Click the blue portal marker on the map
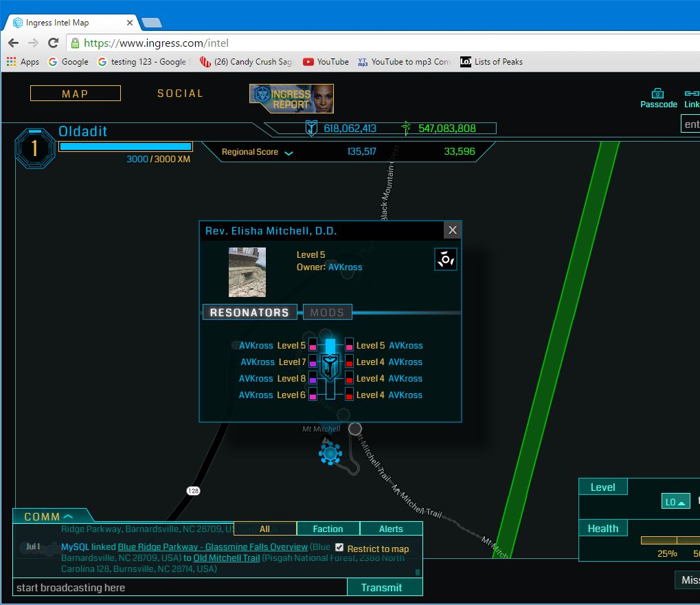This screenshot has height=605, width=700. (x=330, y=454)
